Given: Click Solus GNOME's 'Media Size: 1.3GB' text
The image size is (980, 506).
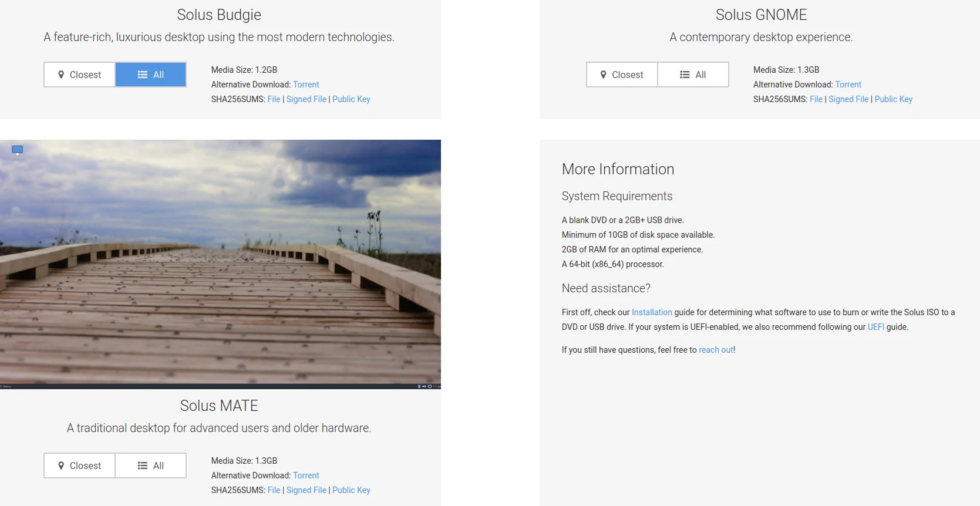Looking at the screenshot, I should (x=786, y=70).
